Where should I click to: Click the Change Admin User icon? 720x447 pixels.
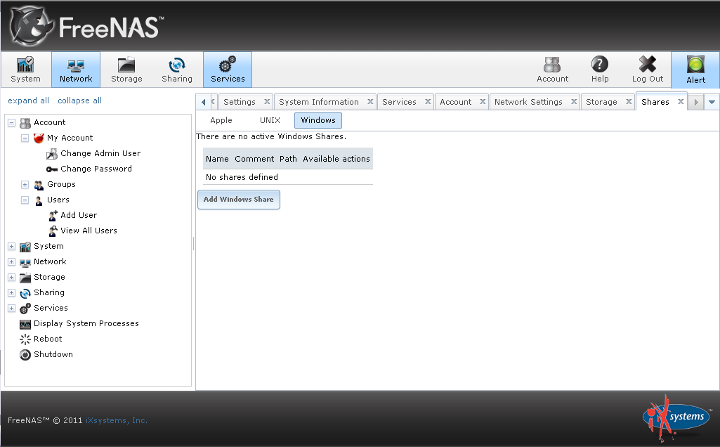pos(52,153)
